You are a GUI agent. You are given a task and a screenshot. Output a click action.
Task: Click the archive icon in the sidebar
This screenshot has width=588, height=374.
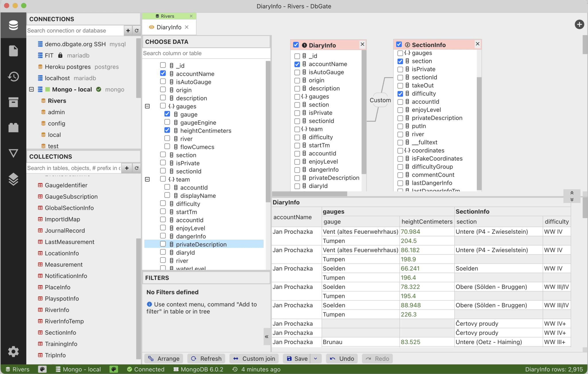click(x=13, y=102)
